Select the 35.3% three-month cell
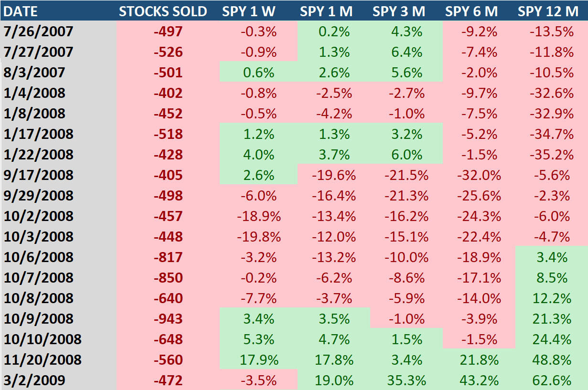 click(x=406, y=380)
